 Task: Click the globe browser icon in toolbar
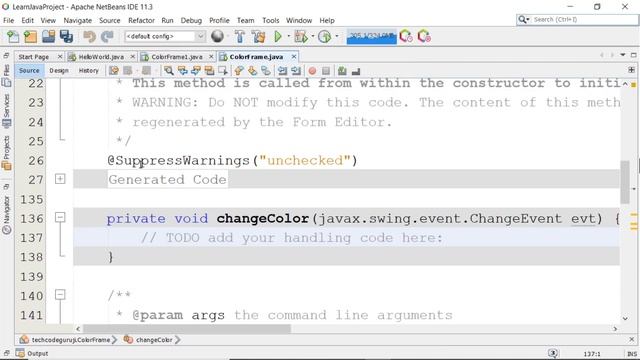(218, 36)
